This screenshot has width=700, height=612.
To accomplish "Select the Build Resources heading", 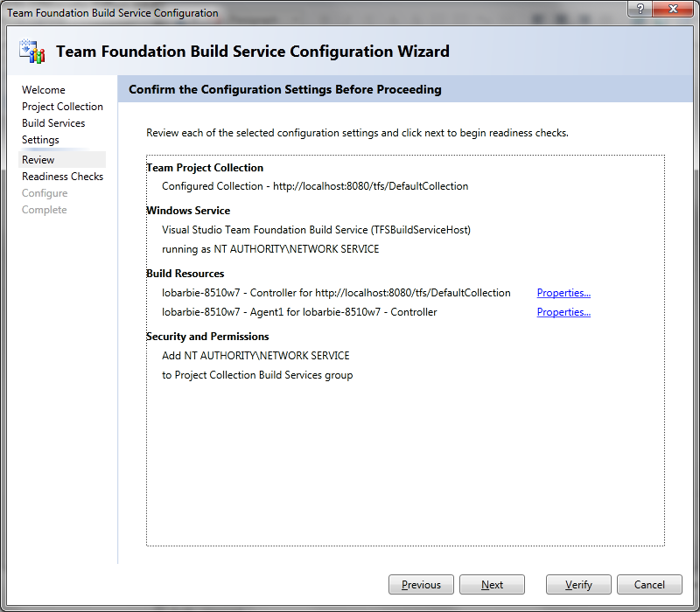I will point(185,274).
